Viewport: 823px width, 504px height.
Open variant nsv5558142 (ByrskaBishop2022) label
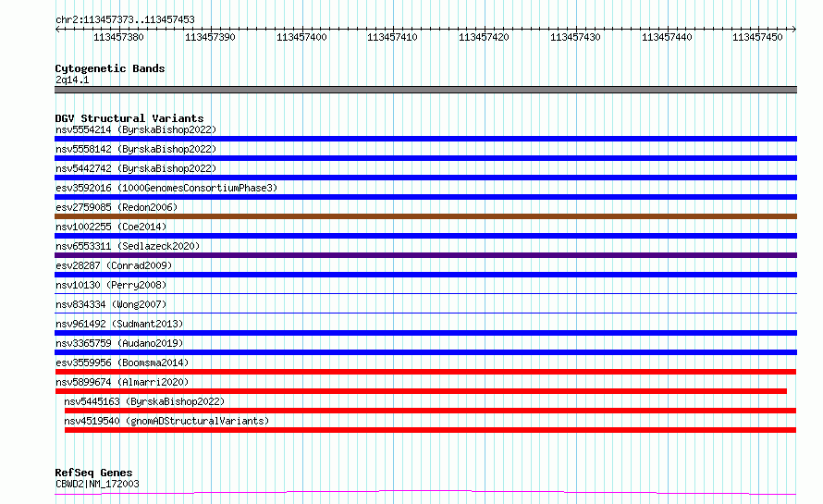[x=136, y=149]
